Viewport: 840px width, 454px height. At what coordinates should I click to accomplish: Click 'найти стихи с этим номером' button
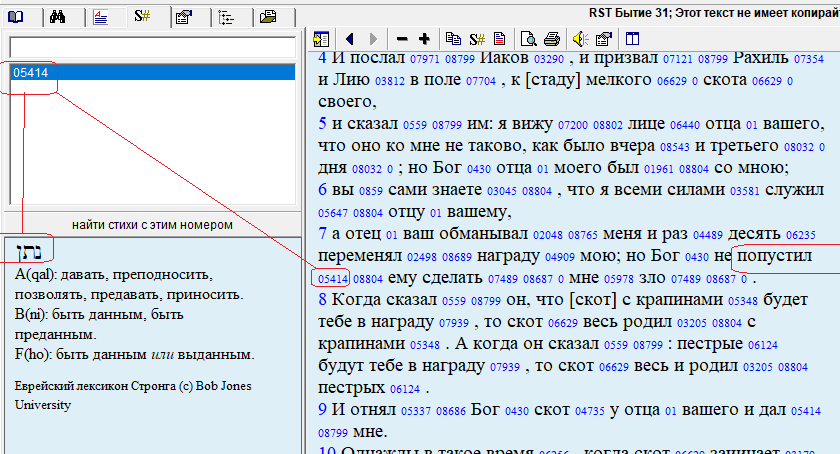(x=152, y=223)
